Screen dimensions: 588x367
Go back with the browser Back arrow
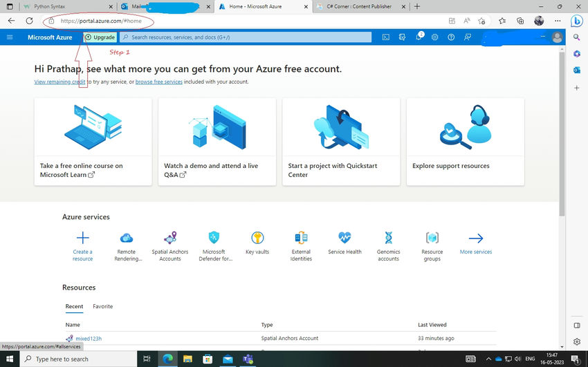click(11, 21)
